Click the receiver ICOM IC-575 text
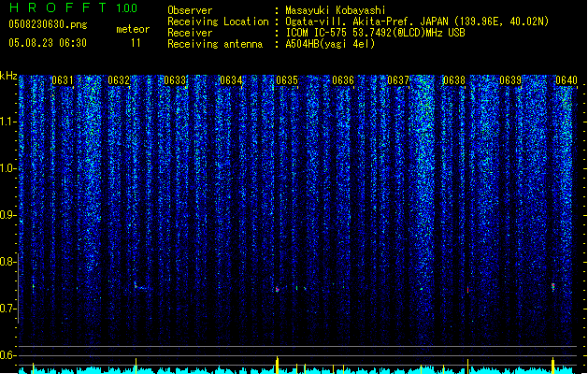The image size is (588, 374). [318, 33]
